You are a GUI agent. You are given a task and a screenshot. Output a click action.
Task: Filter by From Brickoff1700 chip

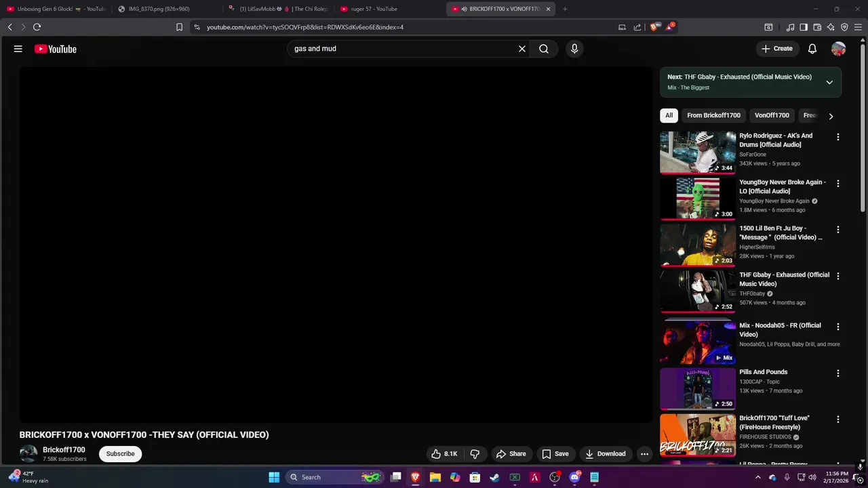pos(713,115)
